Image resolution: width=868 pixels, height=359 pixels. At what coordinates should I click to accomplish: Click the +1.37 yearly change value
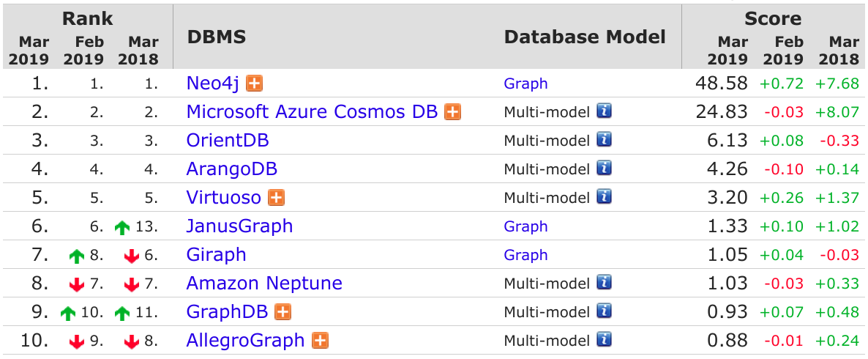tap(837, 199)
